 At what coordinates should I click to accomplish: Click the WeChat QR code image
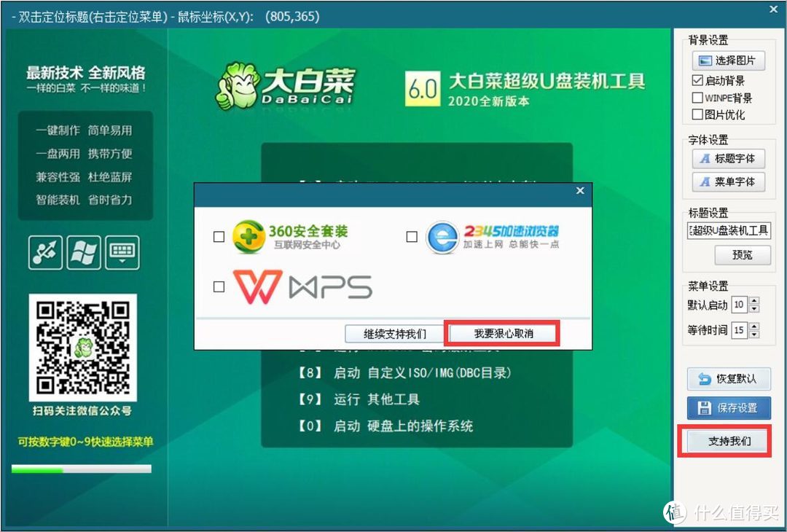coord(83,348)
